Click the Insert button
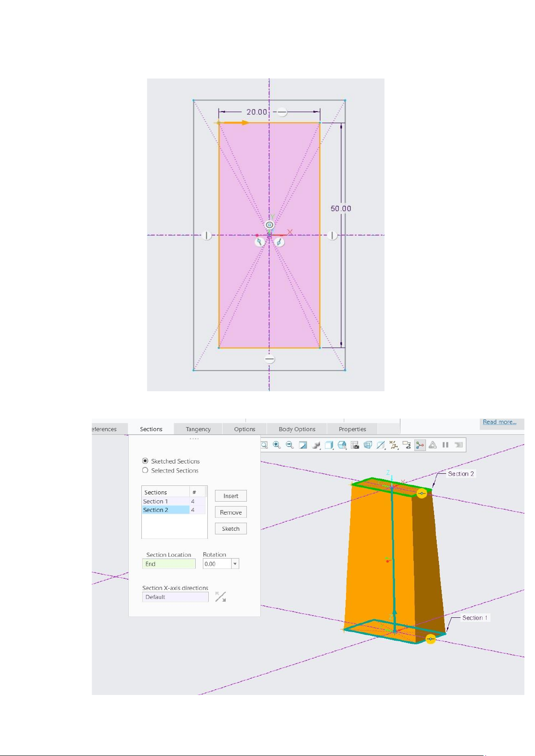The height and width of the screenshot is (756, 535). (231, 496)
